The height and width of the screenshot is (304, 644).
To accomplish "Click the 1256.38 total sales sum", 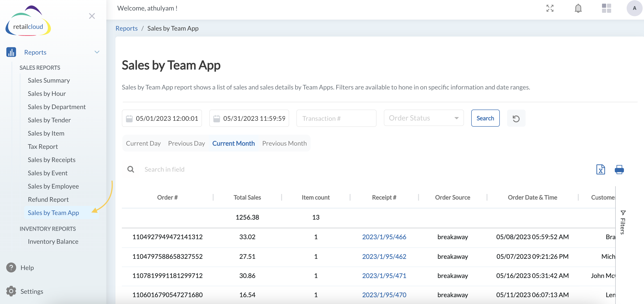I will click(247, 217).
